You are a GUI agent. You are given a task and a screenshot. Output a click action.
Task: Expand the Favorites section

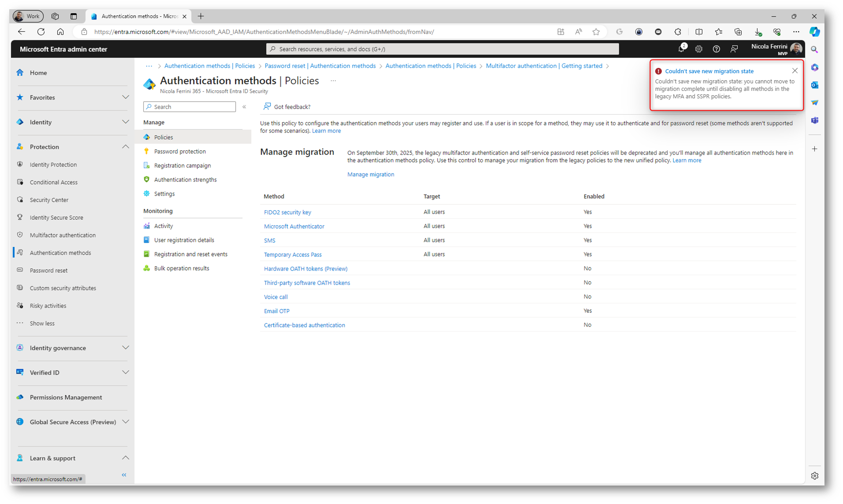point(125,97)
